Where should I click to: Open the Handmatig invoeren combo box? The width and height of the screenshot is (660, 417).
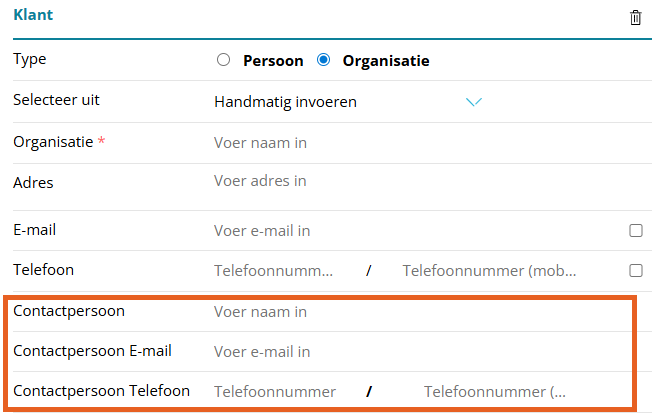pyautogui.click(x=340, y=102)
